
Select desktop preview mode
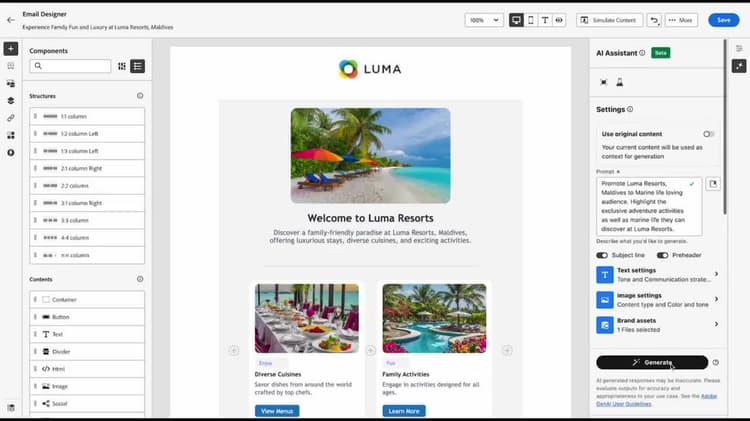tap(516, 20)
